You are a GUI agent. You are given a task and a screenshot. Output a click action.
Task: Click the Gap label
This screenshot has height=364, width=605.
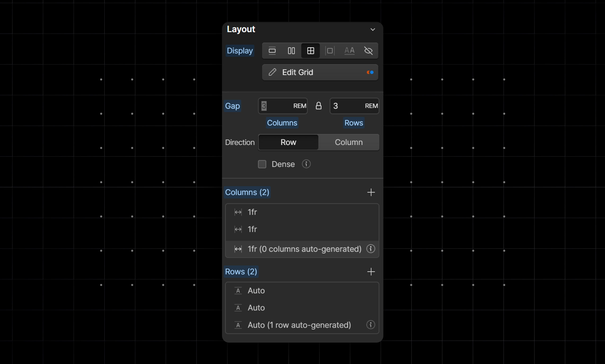tap(232, 106)
